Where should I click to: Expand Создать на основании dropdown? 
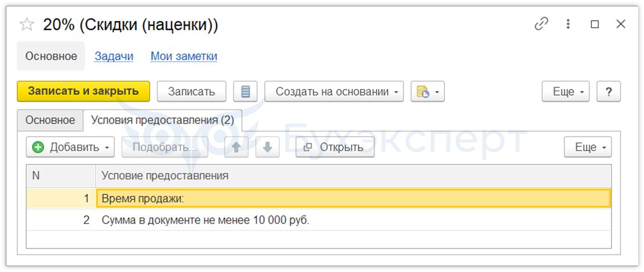coord(334,91)
